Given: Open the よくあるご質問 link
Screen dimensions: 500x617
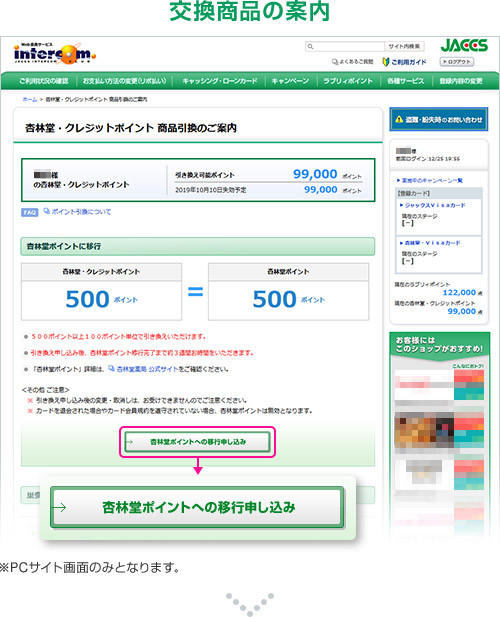Looking at the screenshot, I should point(353,62).
